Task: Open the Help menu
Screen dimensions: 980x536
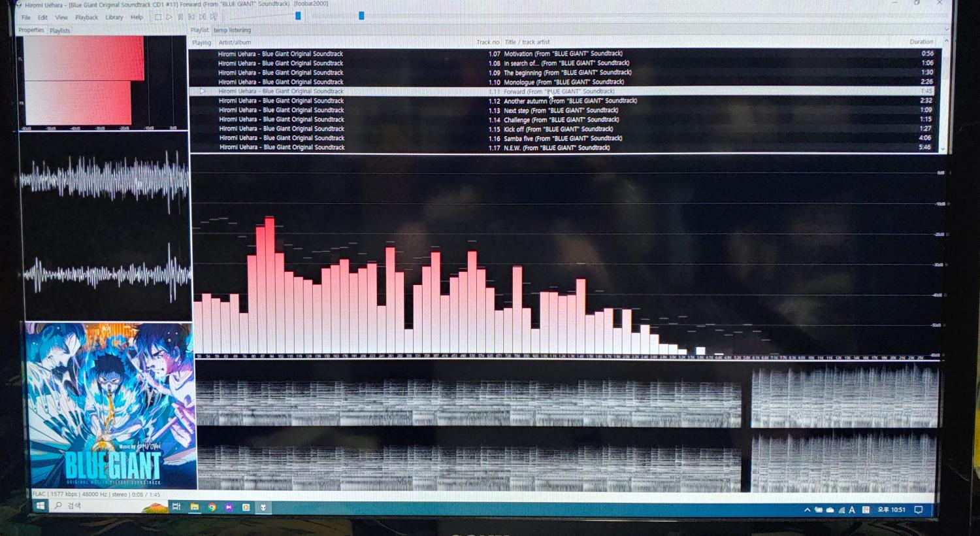Action: coord(137,18)
